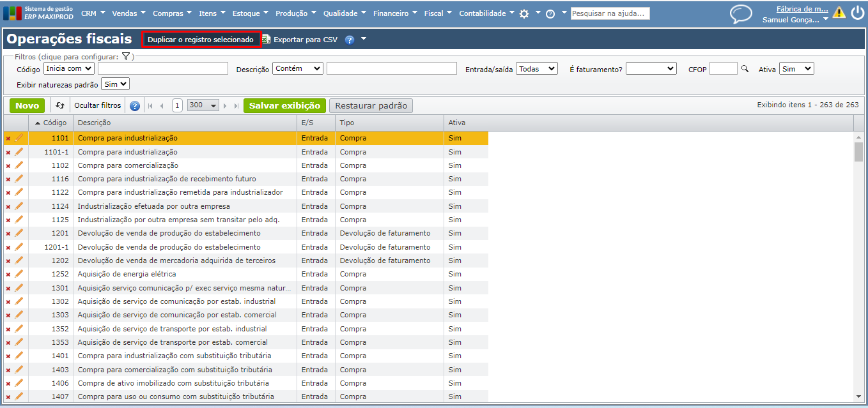
Task: Click the power logout icon
Action: 857,13
